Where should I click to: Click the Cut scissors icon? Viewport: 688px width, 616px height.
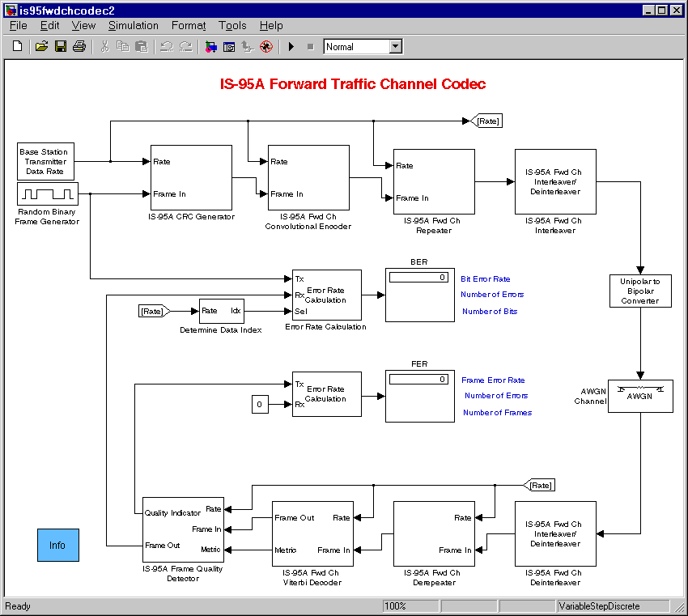pyautogui.click(x=104, y=46)
